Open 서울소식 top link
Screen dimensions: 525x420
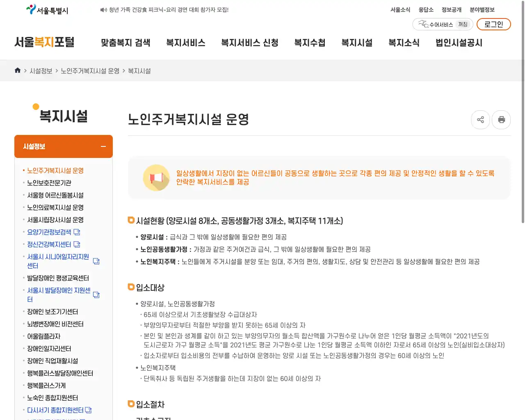(x=400, y=10)
